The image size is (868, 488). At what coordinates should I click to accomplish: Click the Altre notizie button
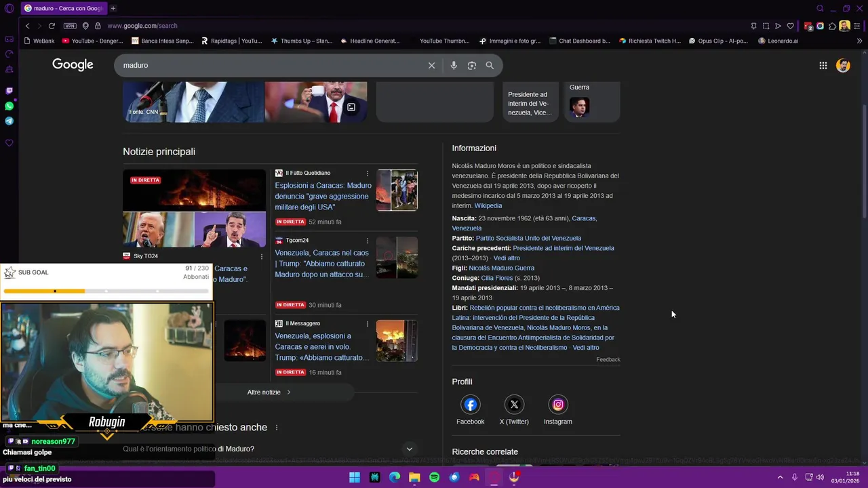tap(269, 392)
